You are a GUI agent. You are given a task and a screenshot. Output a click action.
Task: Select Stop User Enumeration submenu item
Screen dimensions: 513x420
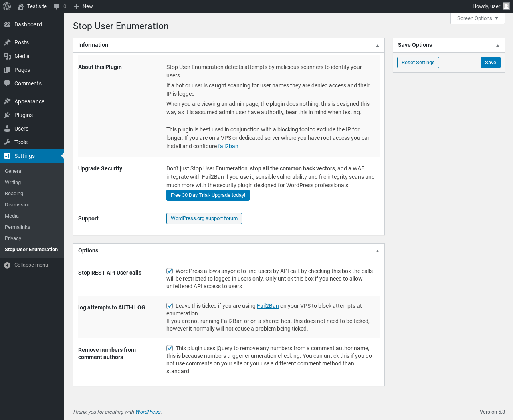coord(31,250)
